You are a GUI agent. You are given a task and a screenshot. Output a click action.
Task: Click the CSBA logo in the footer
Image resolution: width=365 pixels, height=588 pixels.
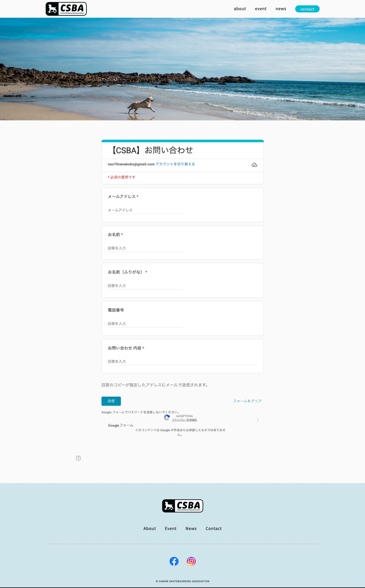point(183,506)
